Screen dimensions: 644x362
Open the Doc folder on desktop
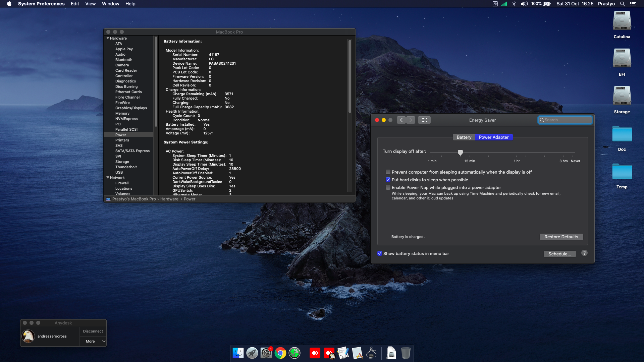click(622, 134)
